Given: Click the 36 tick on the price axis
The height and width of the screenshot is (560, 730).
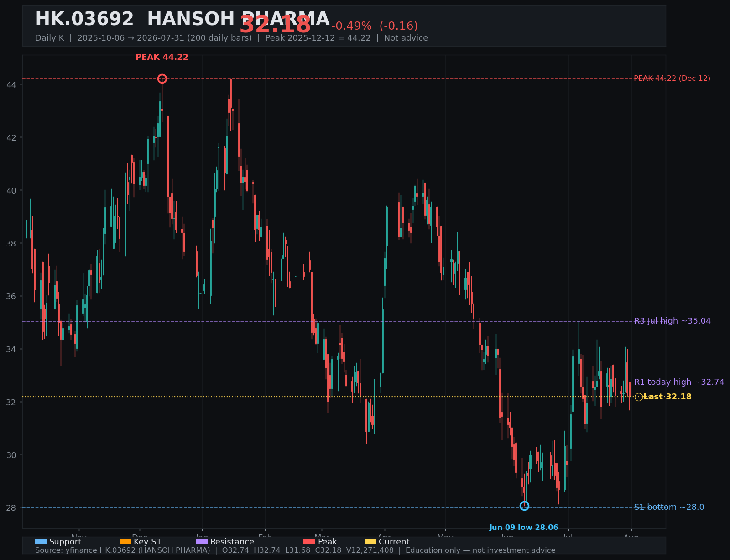Looking at the screenshot, I should pos(11,297).
